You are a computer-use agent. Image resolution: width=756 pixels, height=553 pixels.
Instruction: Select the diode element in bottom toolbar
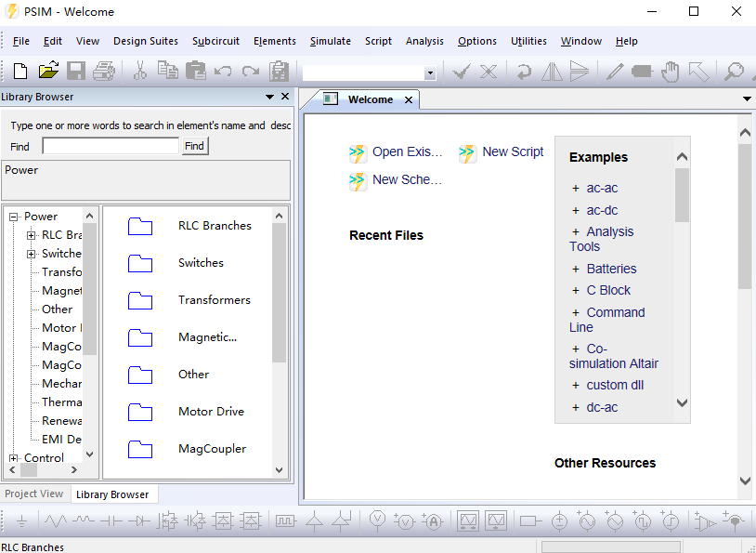pyautogui.click(x=138, y=521)
